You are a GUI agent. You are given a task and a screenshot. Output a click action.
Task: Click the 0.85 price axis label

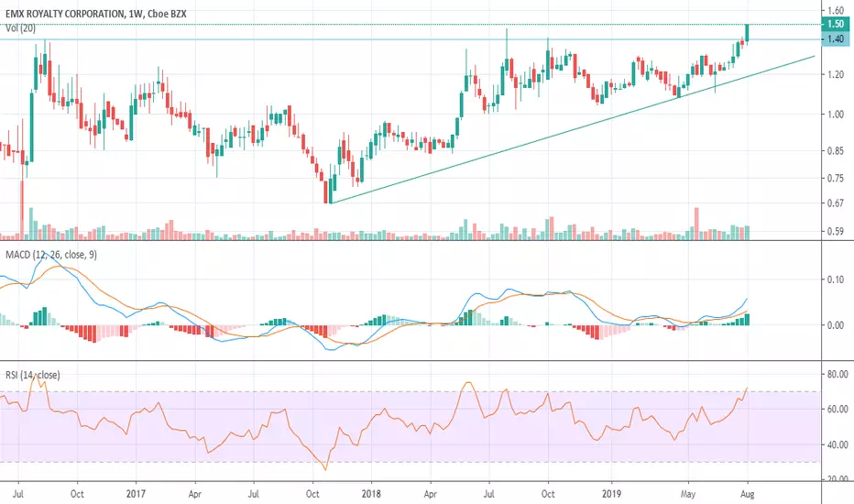836,151
